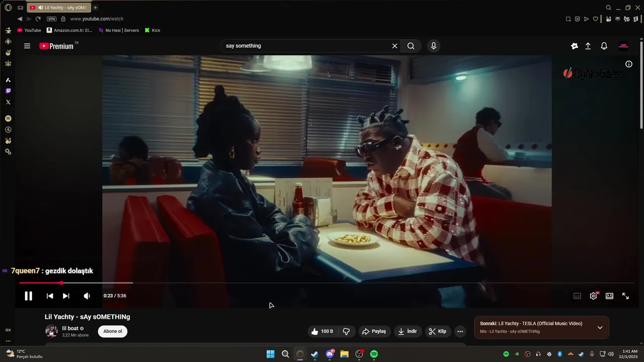
Task: Open YouTube notifications bell
Action: click(x=604, y=46)
